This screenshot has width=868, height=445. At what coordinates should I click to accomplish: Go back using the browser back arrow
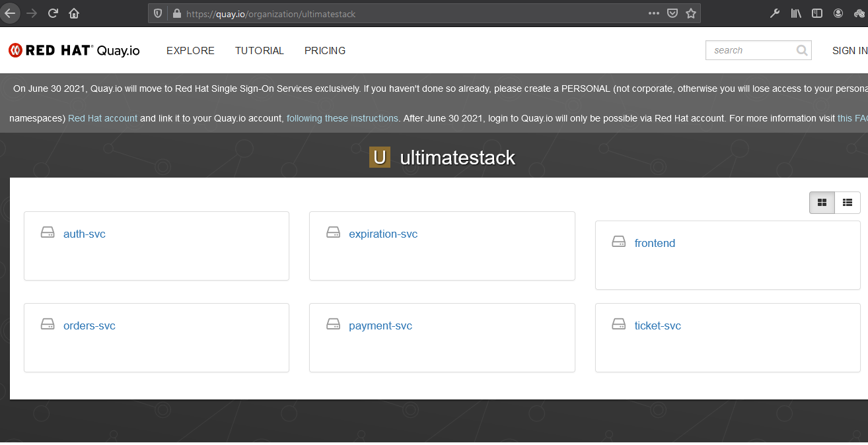click(9, 13)
